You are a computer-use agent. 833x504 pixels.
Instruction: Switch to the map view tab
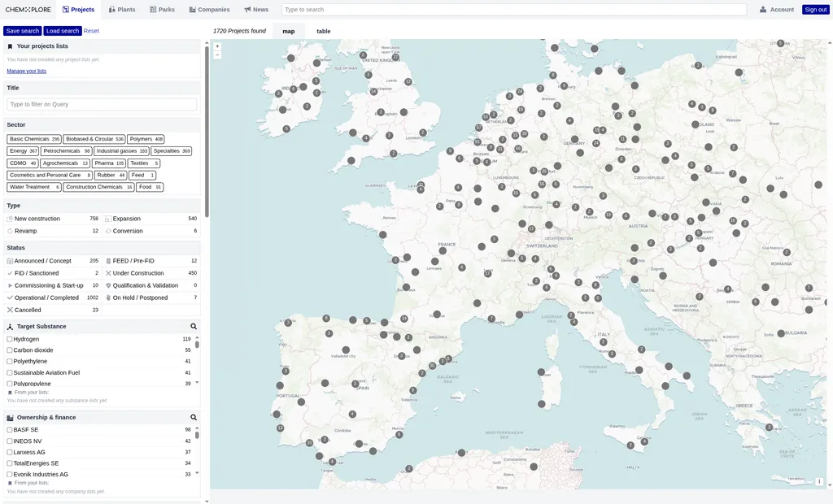(289, 32)
